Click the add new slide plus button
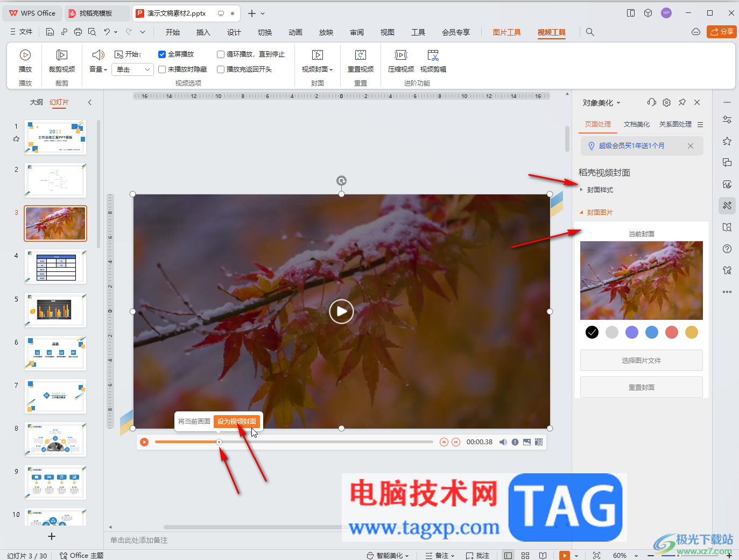Image resolution: width=739 pixels, height=560 pixels. [x=52, y=536]
